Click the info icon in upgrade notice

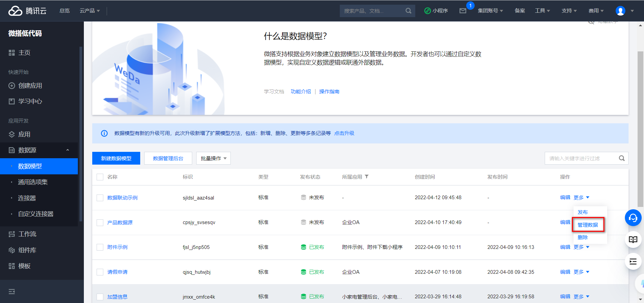pos(104,133)
